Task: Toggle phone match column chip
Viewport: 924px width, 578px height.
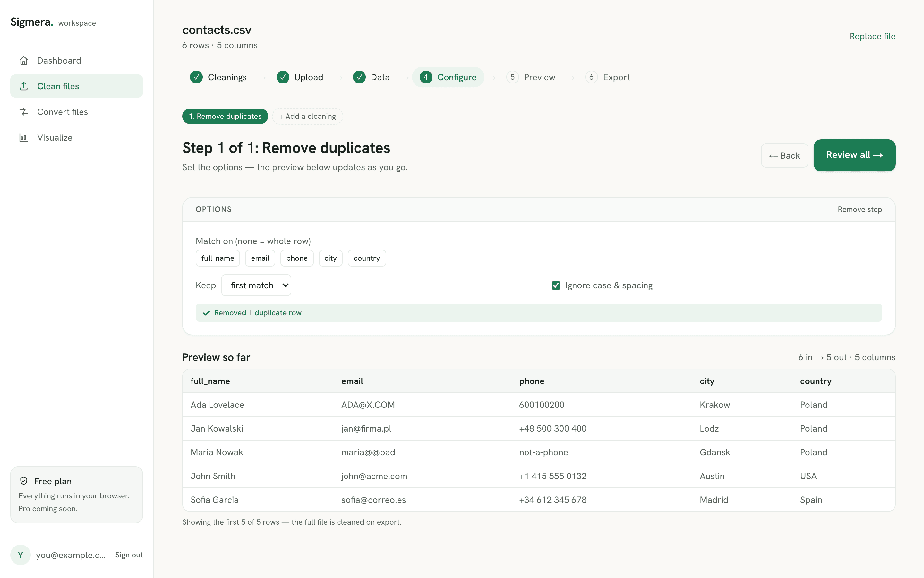Action: pos(297,258)
